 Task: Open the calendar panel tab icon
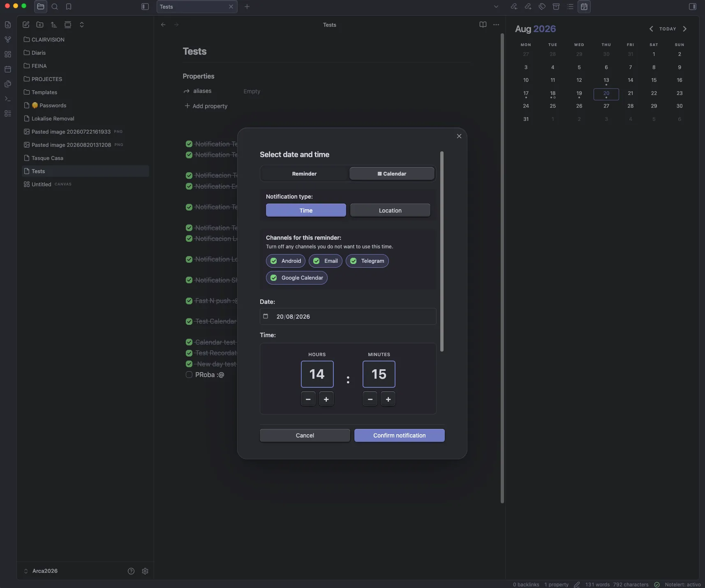584,7
